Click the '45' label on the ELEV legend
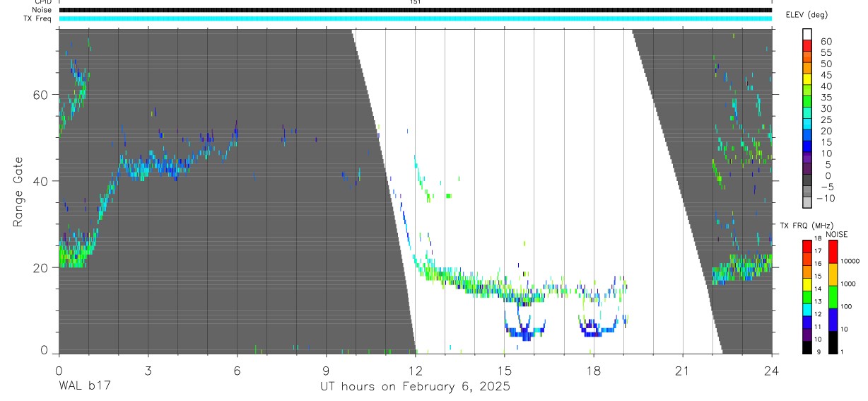The width and height of the screenshot is (868, 401). 826,76
